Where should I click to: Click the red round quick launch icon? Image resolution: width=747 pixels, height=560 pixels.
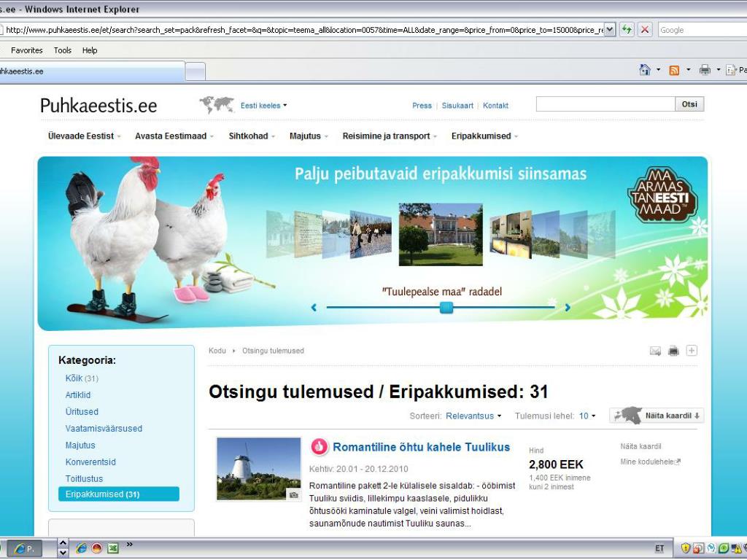97,548
